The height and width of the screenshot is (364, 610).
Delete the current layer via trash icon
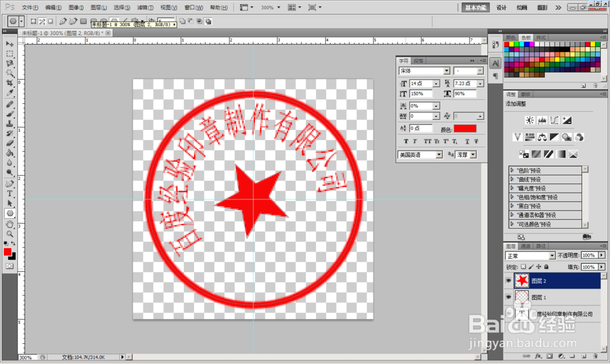pos(595,356)
